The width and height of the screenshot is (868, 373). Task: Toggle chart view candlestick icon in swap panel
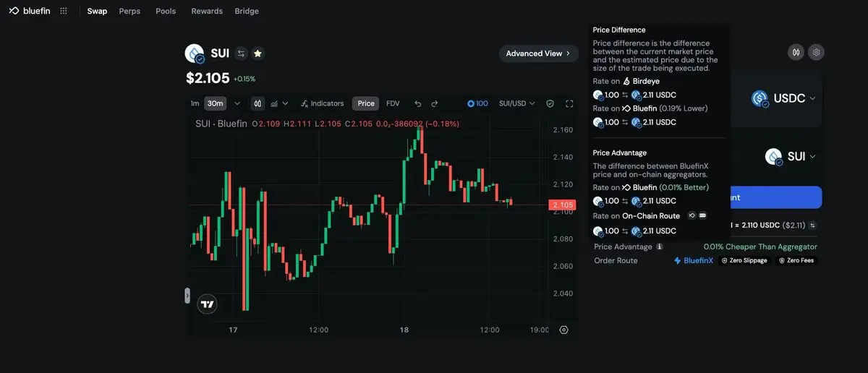(x=796, y=52)
